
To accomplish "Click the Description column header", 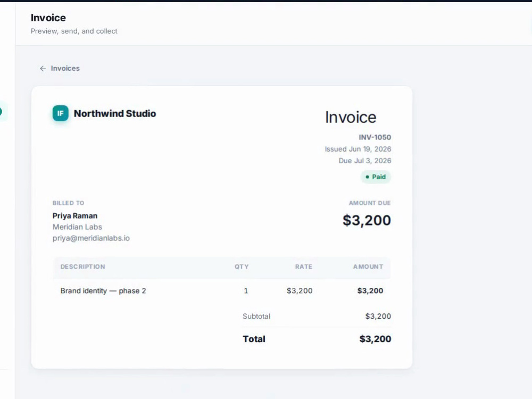I will 83,267.
